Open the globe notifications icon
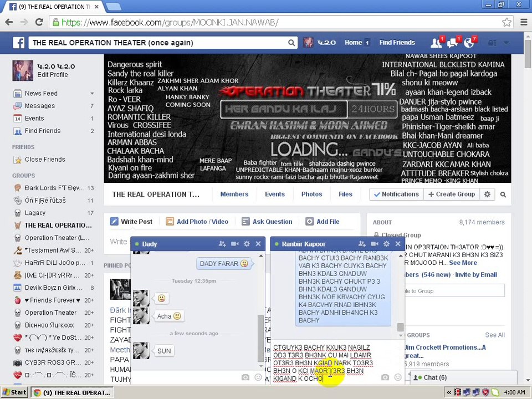532x399 pixels. coord(469,43)
